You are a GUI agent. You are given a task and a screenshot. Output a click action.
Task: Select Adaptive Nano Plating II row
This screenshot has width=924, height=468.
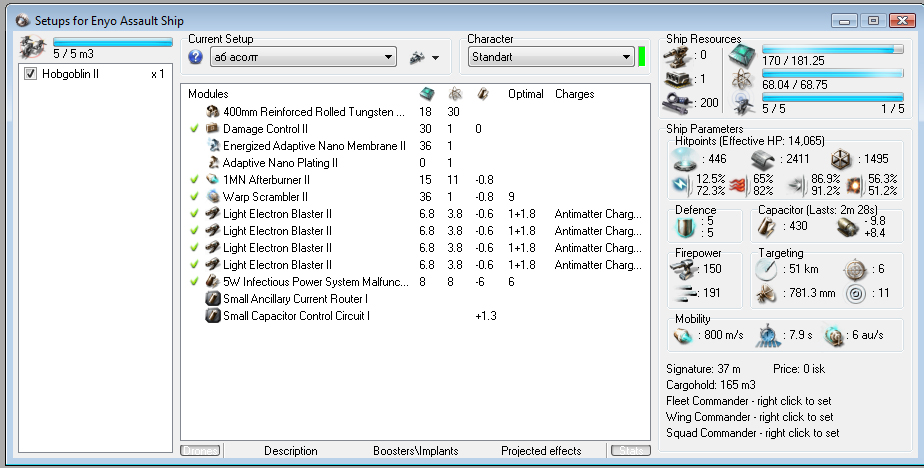pyautogui.click(x=415, y=163)
